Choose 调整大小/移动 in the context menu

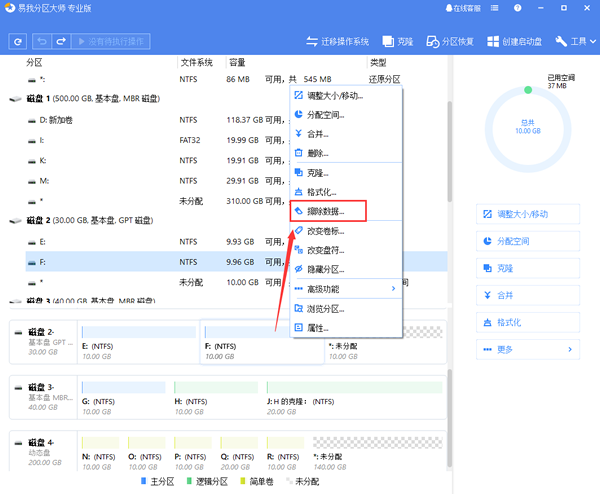[x=346, y=95]
